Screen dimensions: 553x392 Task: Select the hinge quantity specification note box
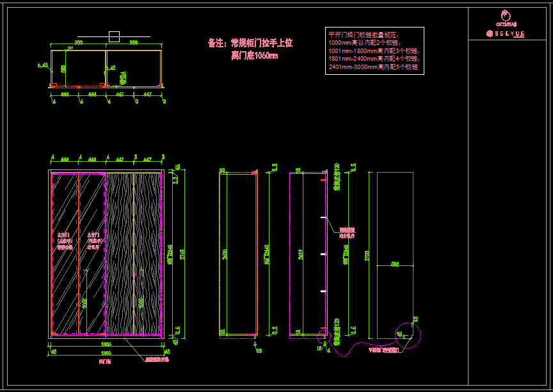pos(374,51)
